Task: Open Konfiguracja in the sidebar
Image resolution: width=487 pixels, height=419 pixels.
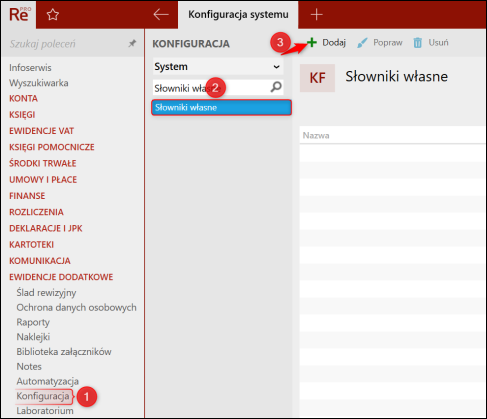Action: coord(43,396)
